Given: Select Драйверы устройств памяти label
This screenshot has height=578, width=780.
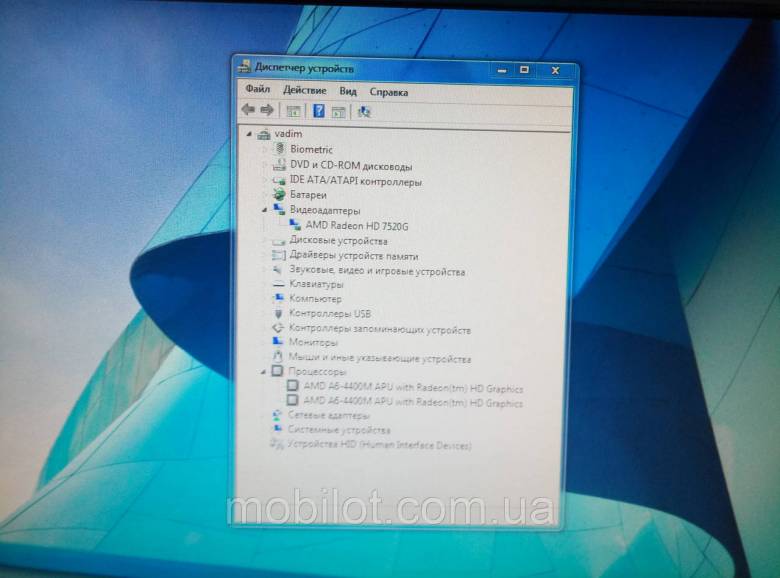Looking at the screenshot, I should pyautogui.click(x=354, y=256).
